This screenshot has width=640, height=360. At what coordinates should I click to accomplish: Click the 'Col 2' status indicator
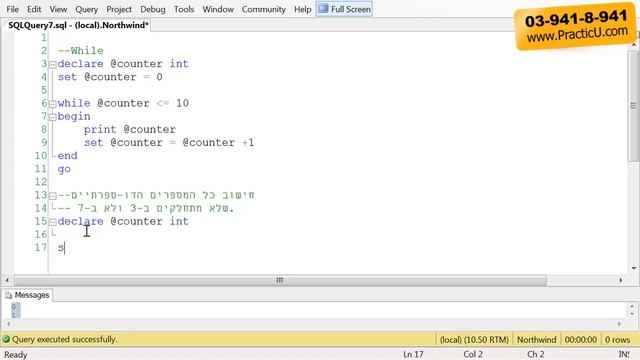(473, 354)
